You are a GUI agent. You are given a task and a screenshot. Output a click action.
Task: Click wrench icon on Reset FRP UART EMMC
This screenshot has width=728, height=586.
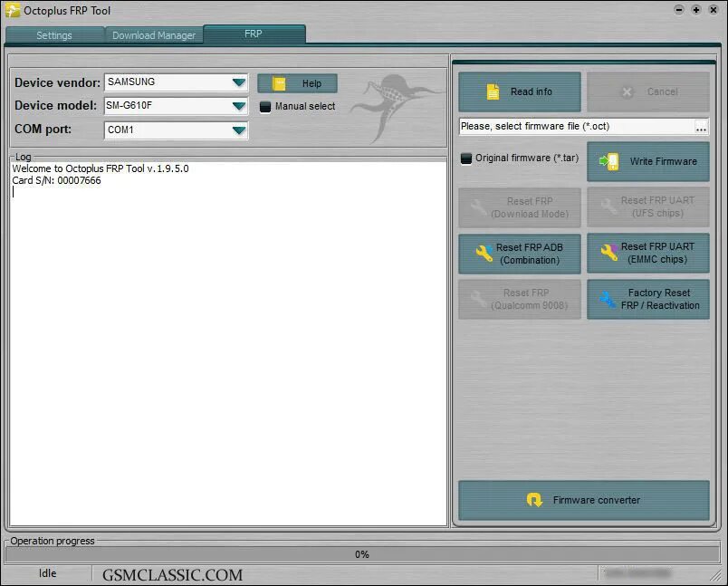tap(609, 253)
